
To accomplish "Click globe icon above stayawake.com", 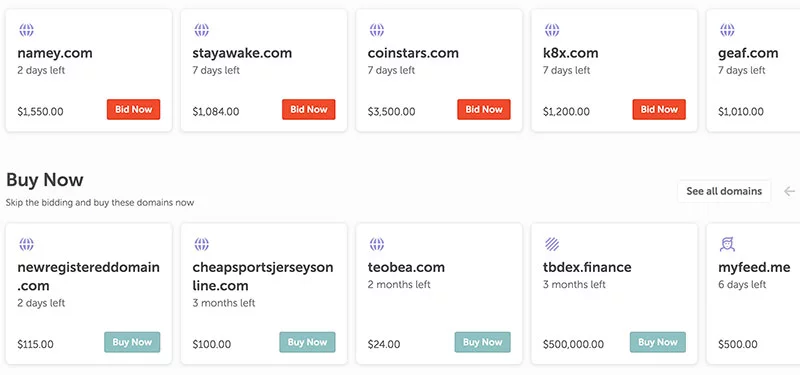I will point(202,30).
